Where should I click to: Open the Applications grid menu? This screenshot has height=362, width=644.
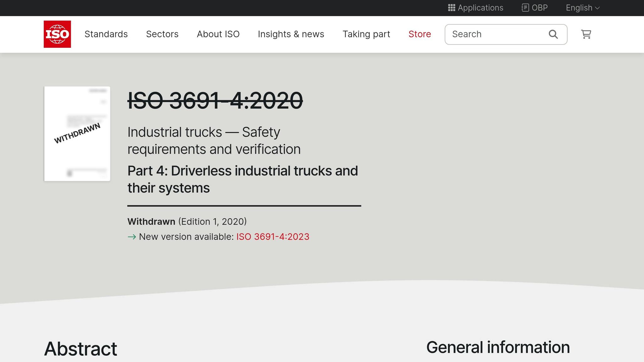point(475,8)
